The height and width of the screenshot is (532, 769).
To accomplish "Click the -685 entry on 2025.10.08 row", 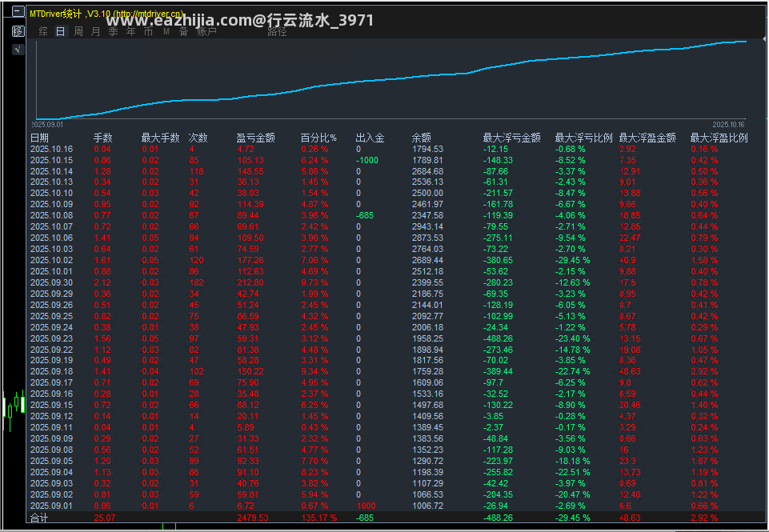I will tap(366, 215).
